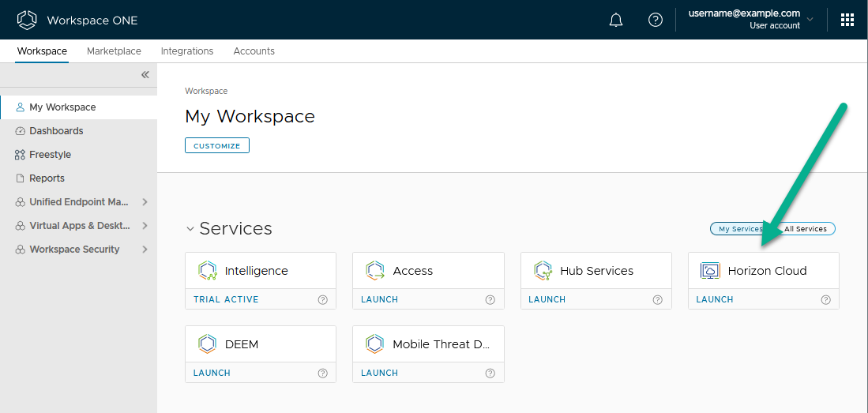Click TRIAL ACTIVE on Intelligence card
The width and height of the screenshot is (868, 413).
pos(226,299)
